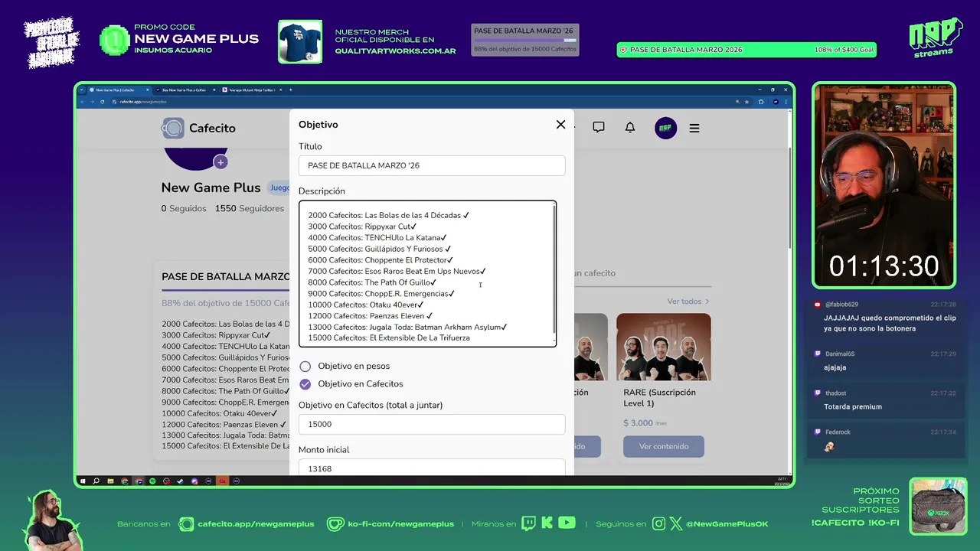Click the PASE DE BATALLA MARZO 2026 goal bar
The image size is (980, 551).
[x=746, y=50]
